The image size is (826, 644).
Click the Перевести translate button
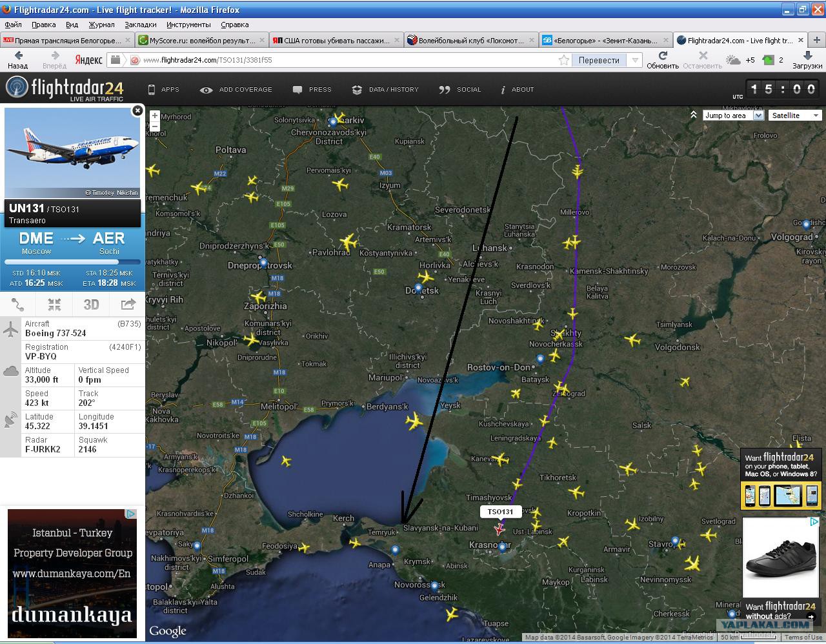click(x=599, y=60)
